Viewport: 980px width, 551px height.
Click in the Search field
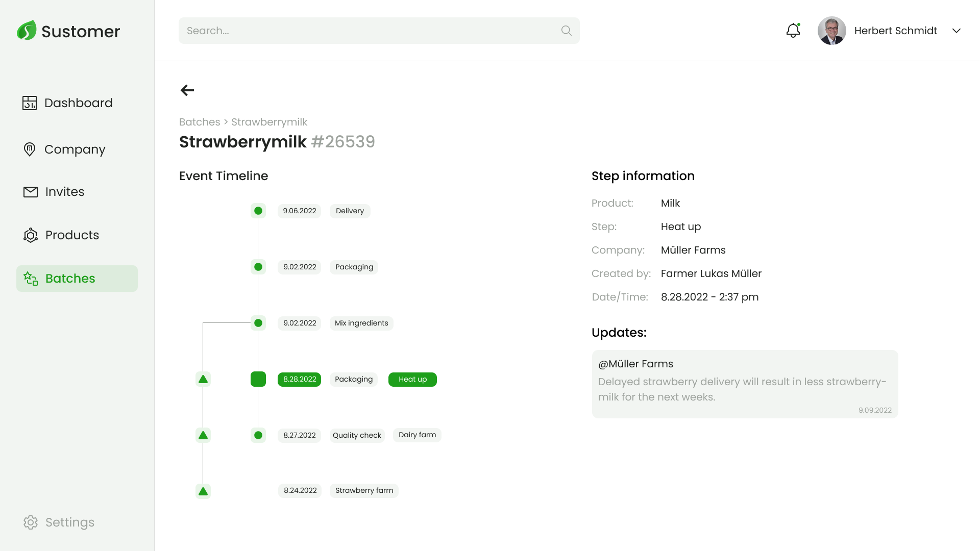367,31
